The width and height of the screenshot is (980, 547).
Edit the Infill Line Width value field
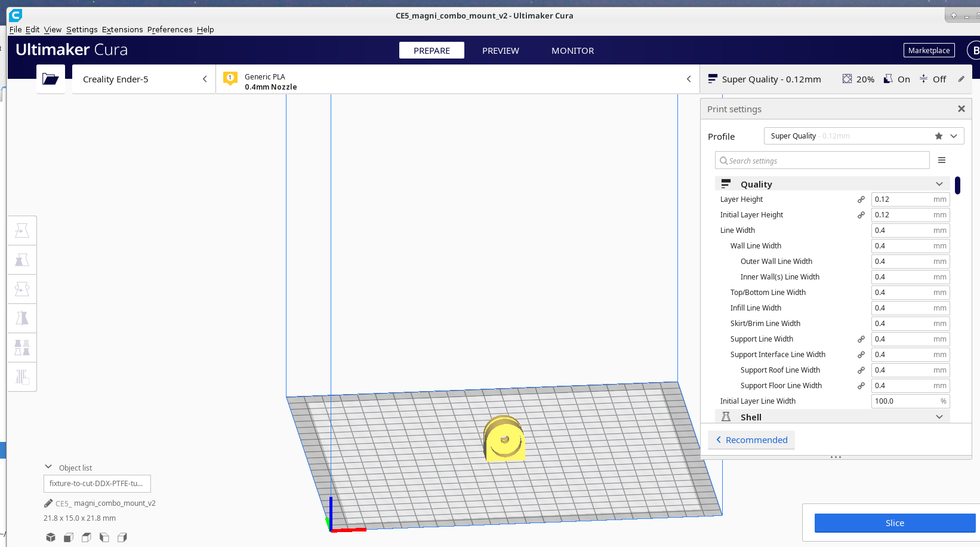(910, 308)
